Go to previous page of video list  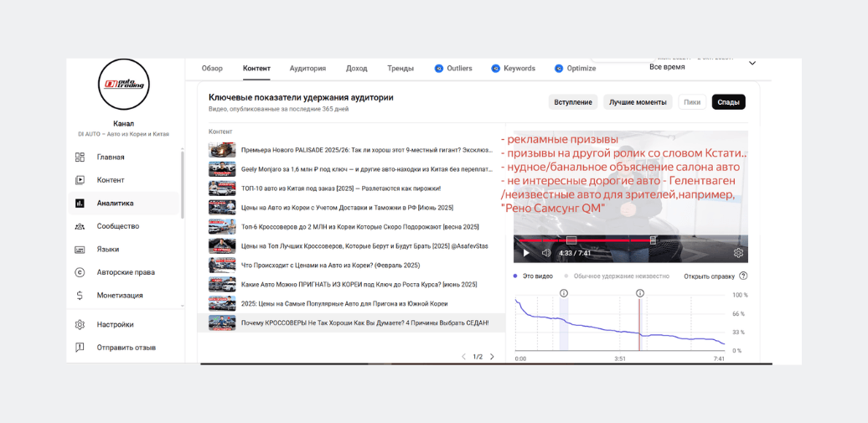point(464,357)
